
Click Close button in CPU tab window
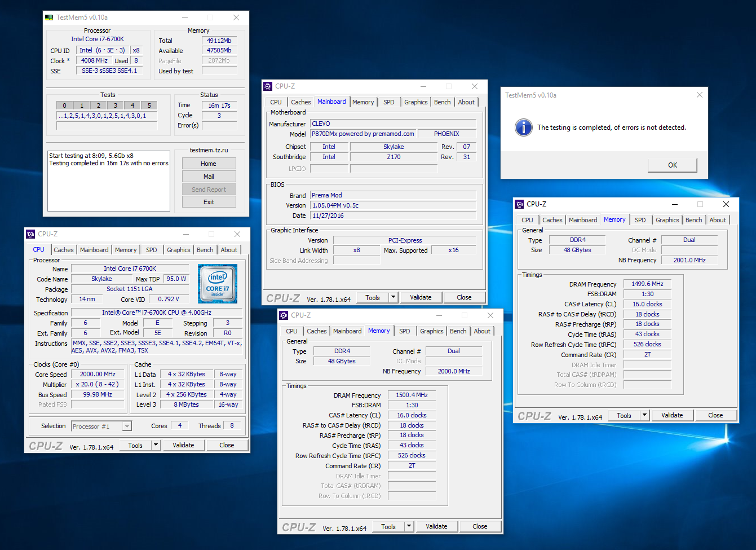(227, 445)
